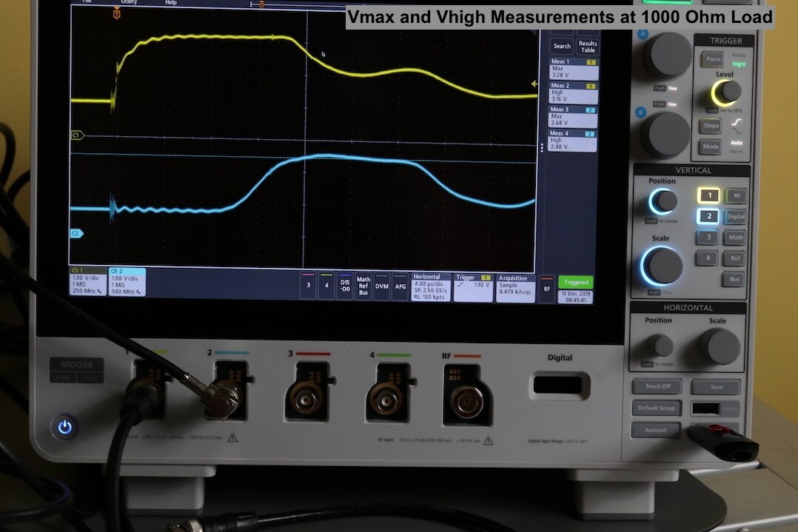The width and height of the screenshot is (798, 532).
Task: Select the Meas 4 High 2.48 V badge
Action: [x=572, y=141]
